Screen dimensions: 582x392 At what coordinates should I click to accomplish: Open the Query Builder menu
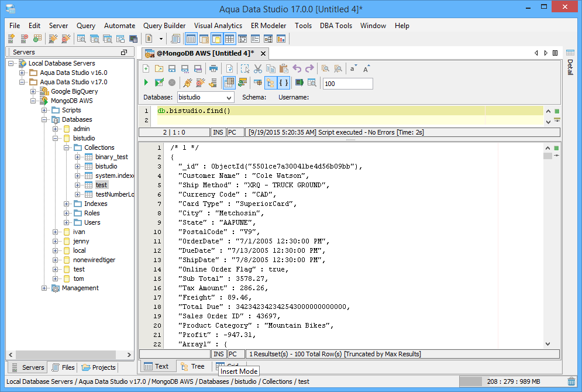[164, 26]
